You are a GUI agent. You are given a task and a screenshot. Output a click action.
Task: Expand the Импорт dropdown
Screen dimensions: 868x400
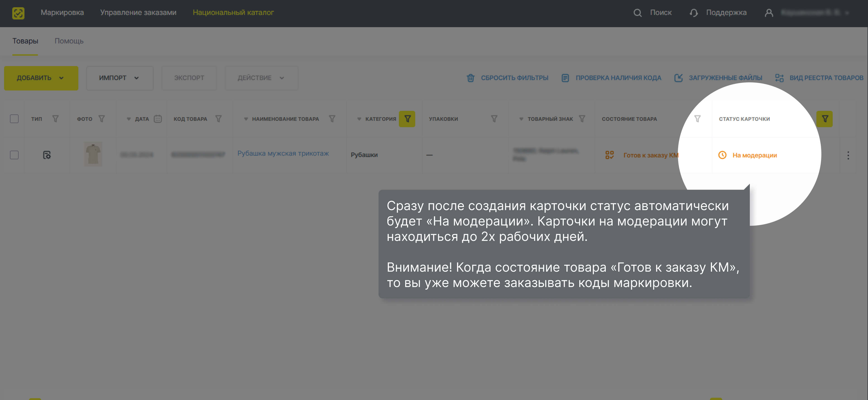(120, 78)
